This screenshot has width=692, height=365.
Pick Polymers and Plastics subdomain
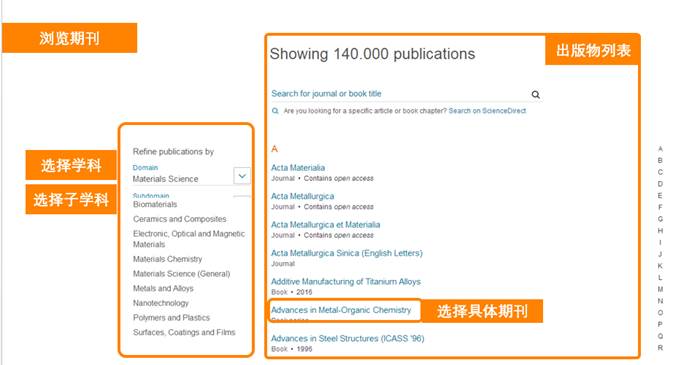pos(171,317)
